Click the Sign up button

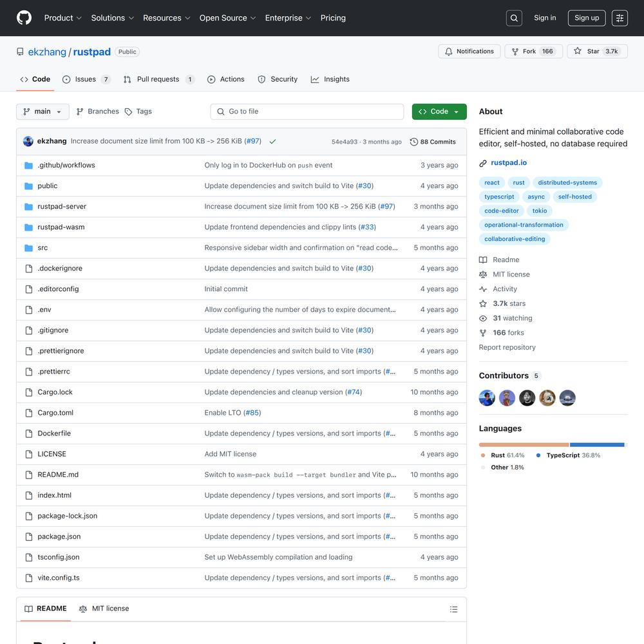pos(587,18)
